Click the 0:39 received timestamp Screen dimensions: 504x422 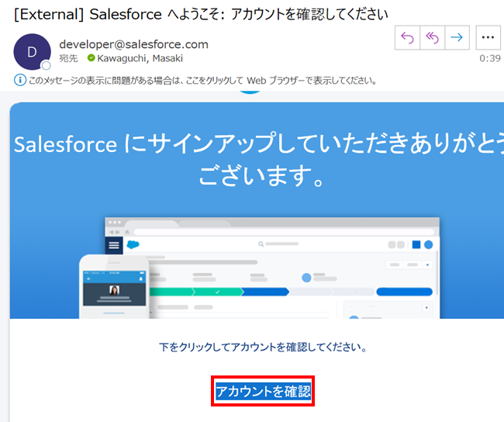pos(489,58)
